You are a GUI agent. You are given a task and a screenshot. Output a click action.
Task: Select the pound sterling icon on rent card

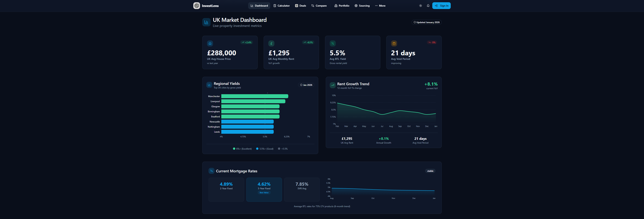(271, 43)
